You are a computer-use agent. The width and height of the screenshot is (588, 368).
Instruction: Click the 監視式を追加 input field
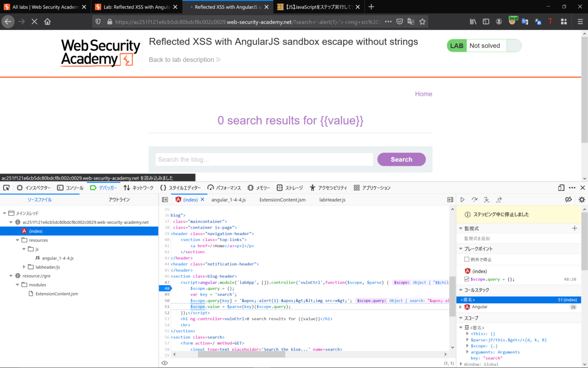point(519,238)
